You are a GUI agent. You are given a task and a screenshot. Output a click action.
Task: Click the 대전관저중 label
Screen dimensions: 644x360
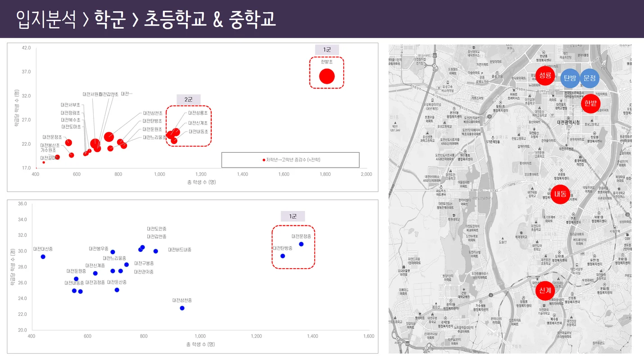[144, 272]
